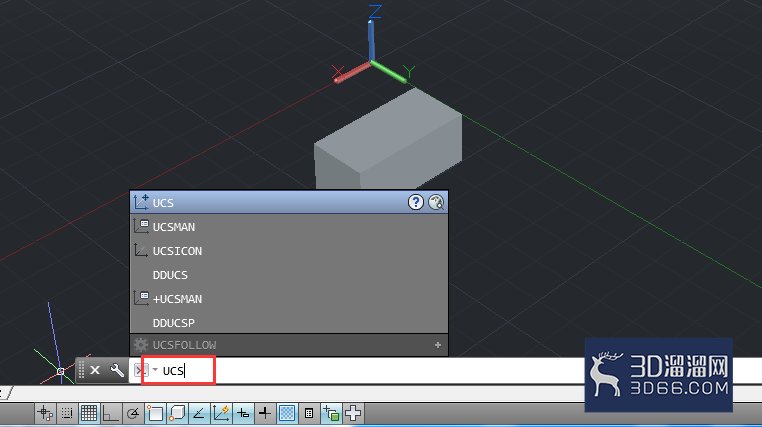Open the recent commands dropdown arrow

155,370
